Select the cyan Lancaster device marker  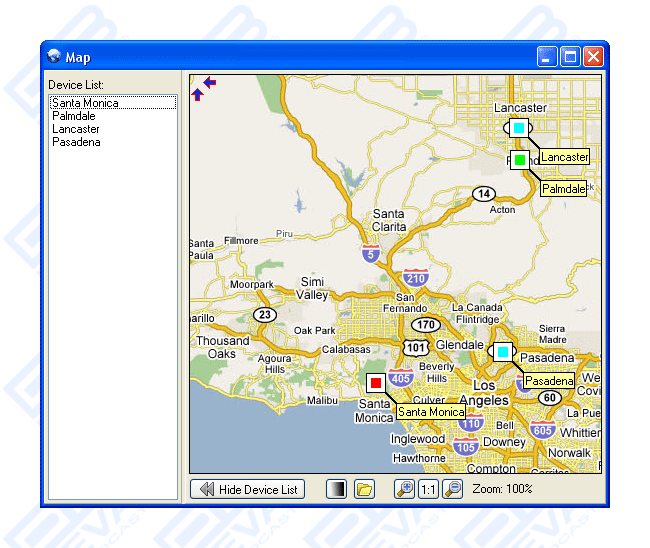click(x=518, y=128)
